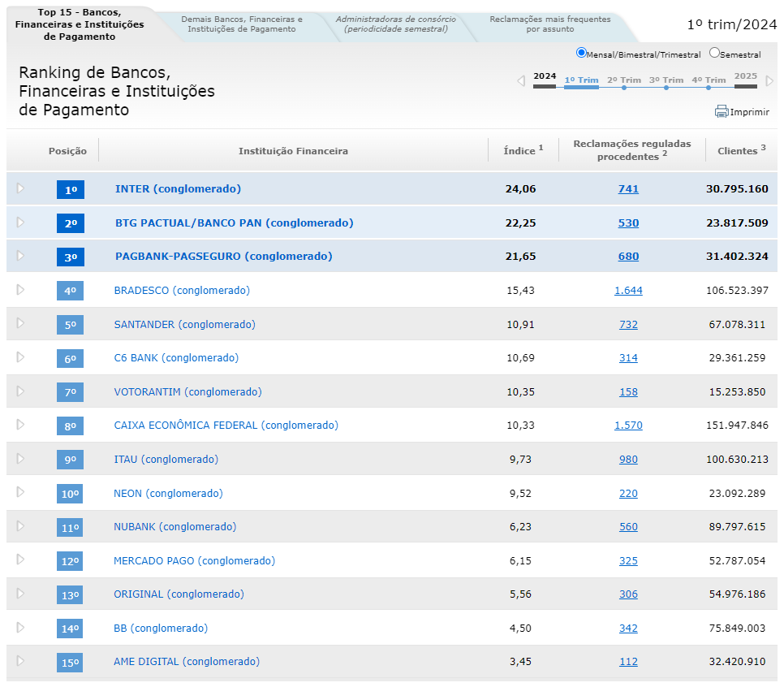Select Semestral radio option

(714, 53)
